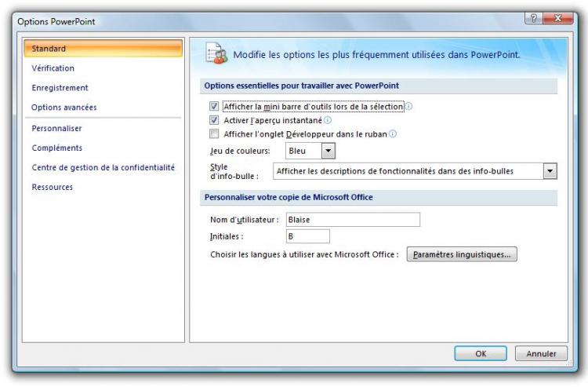The width and height of the screenshot is (588, 387).
Task: Click the Nom d'utilisateur text field
Action: [x=352, y=220]
